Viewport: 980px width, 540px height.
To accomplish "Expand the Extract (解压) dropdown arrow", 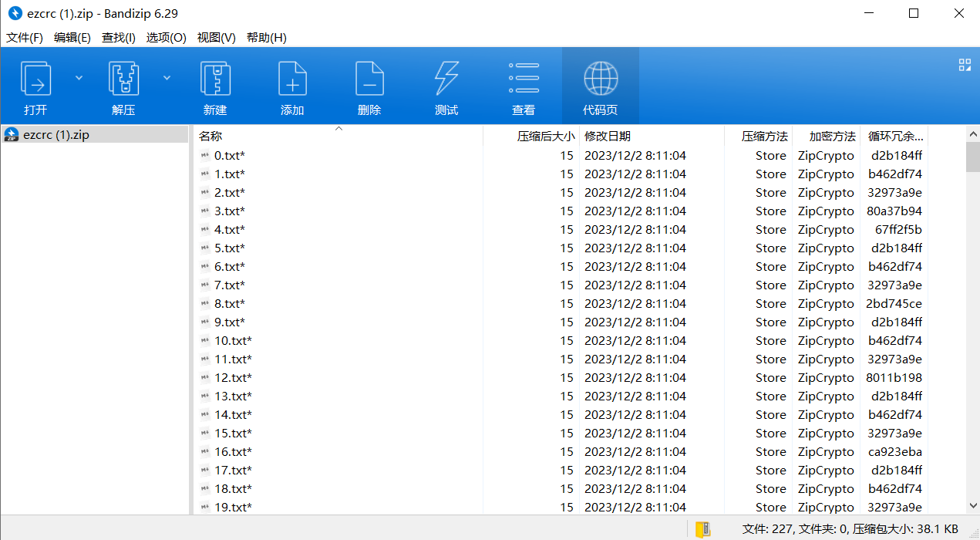I will [167, 77].
